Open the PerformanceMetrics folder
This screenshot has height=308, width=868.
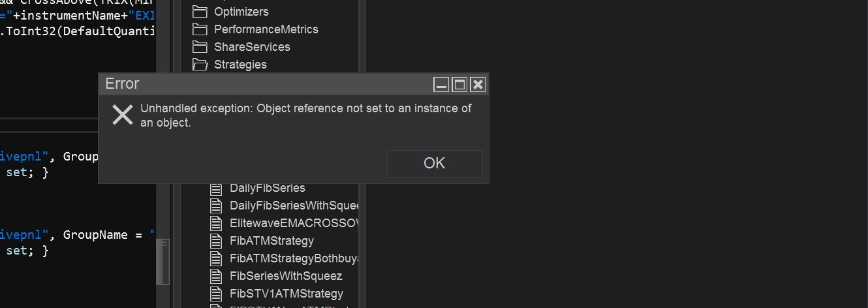point(266,29)
